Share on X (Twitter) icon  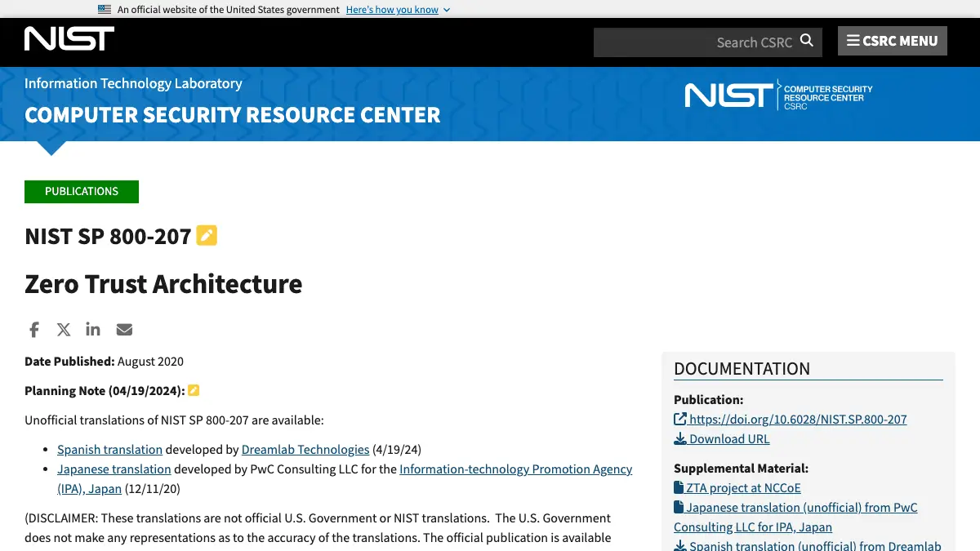coord(64,330)
